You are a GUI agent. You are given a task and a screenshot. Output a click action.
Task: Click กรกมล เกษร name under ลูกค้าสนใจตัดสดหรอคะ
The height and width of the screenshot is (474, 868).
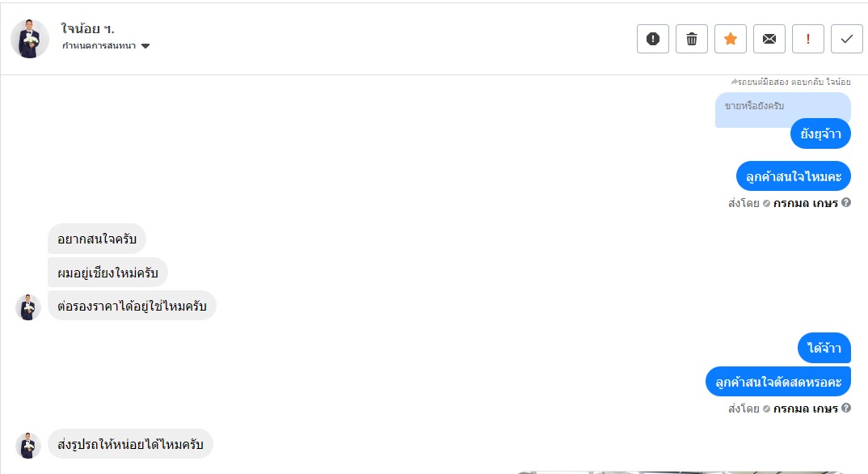click(x=805, y=408)
